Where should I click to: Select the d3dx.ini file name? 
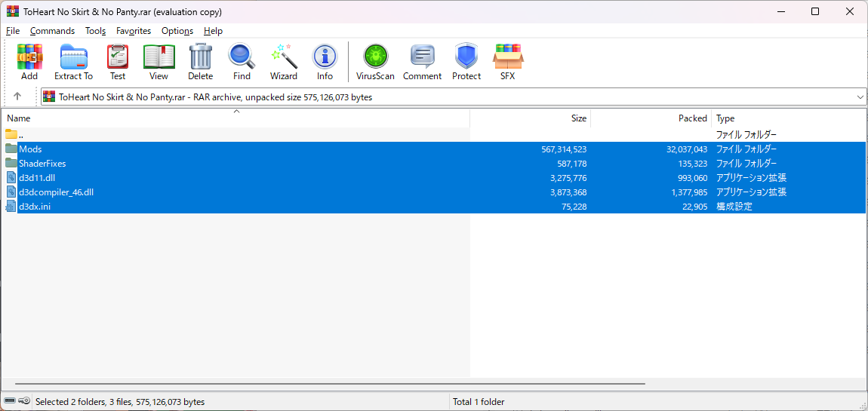click(x=35, y=207)
